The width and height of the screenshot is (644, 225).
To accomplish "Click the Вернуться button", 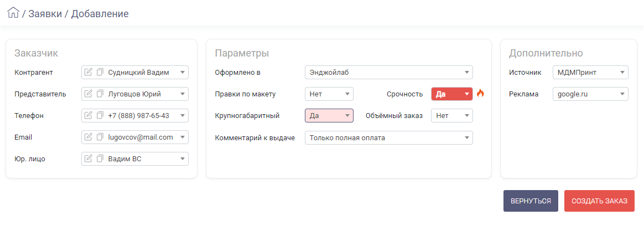I will point(531,201).
